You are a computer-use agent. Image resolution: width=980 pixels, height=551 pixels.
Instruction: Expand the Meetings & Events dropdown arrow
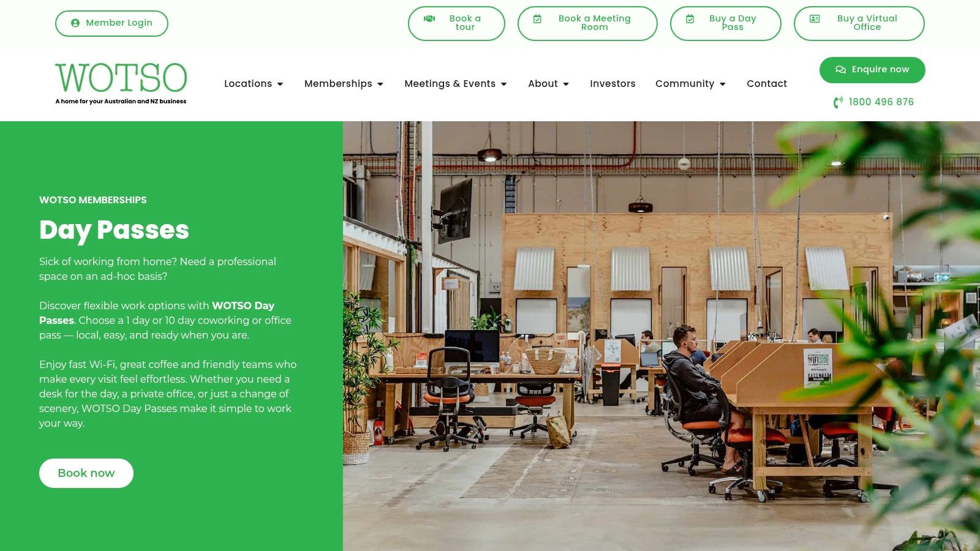[x=504, y=84]
